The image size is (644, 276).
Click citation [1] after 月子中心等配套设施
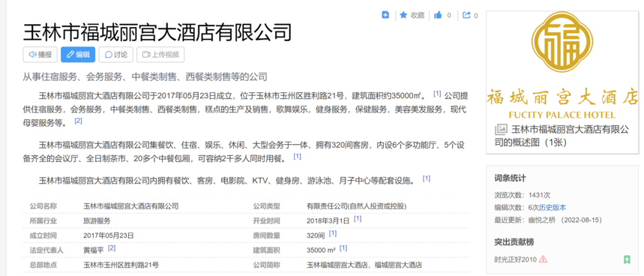(x=427, y=178)
